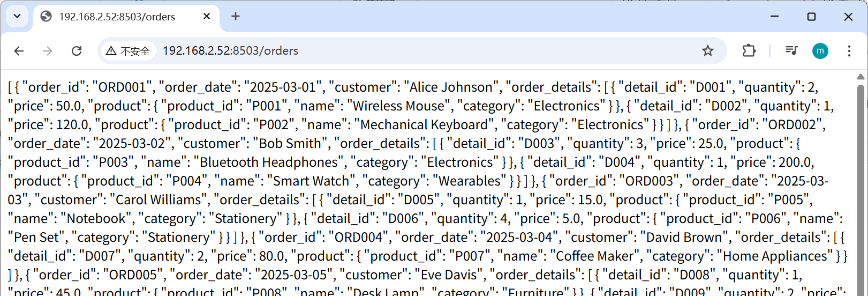Click the text "Eve Davis"
This screenshot has height=296, width=868.
pos(449,275)
